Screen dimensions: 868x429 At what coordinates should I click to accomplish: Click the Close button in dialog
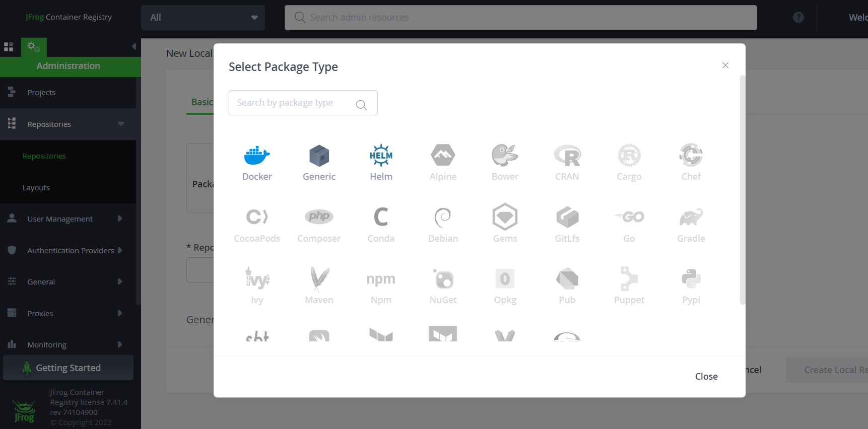(706, 376)
